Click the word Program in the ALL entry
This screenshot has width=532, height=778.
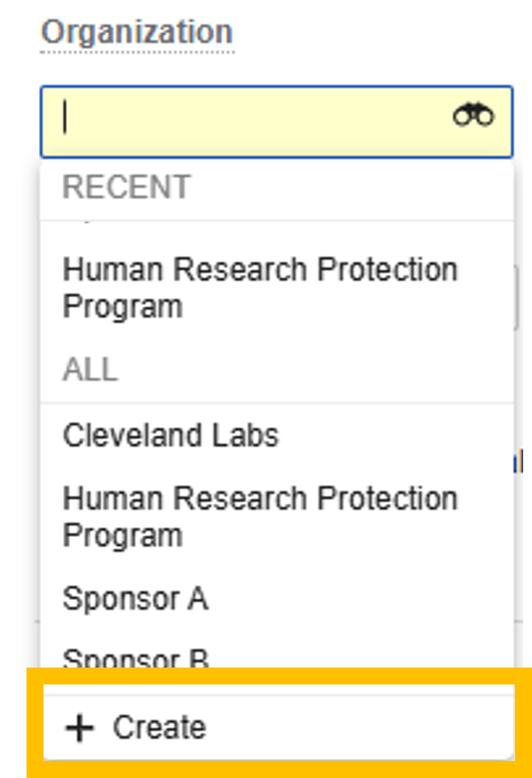(x=123, y=536)
